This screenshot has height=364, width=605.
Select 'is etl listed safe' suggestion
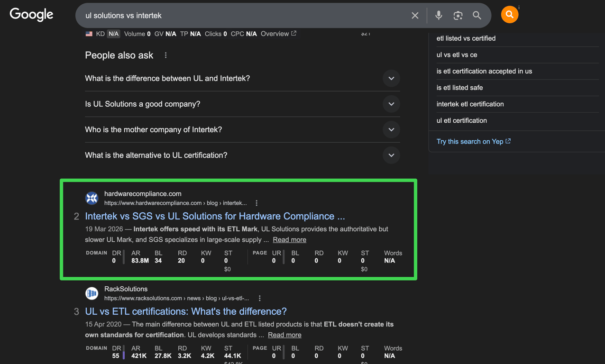click(459, 88)
